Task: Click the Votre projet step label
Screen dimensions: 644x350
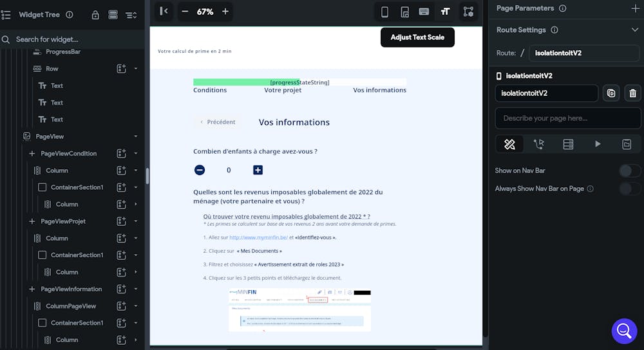Action: coord(283,90)
